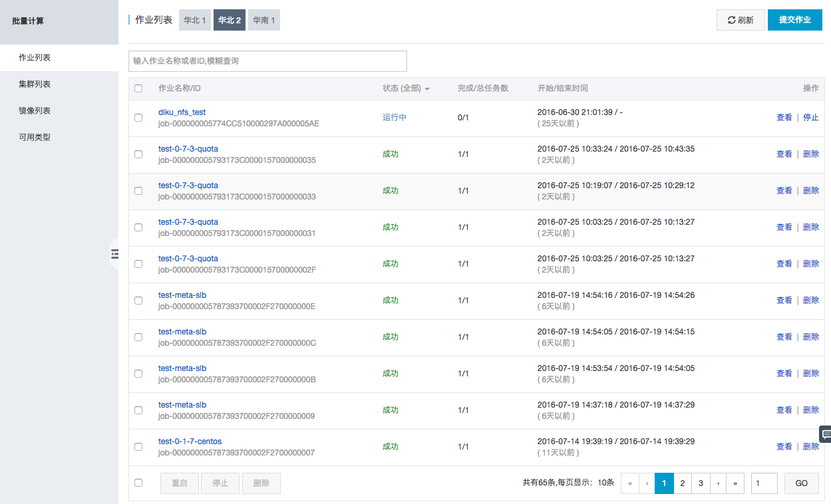
Task: Open the diku_nfs_test job link
Action: (182, 112)
